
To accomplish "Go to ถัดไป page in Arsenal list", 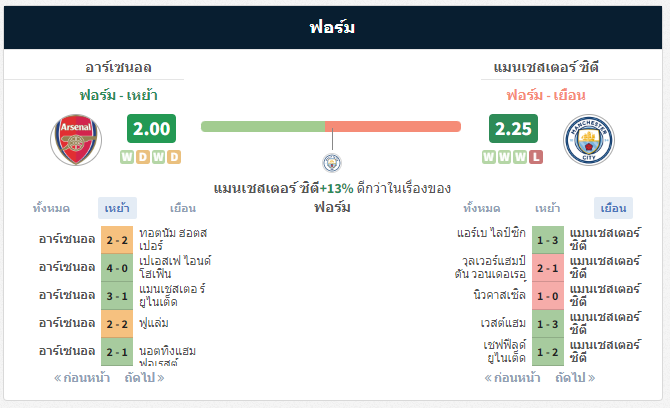I will (144, 378).
